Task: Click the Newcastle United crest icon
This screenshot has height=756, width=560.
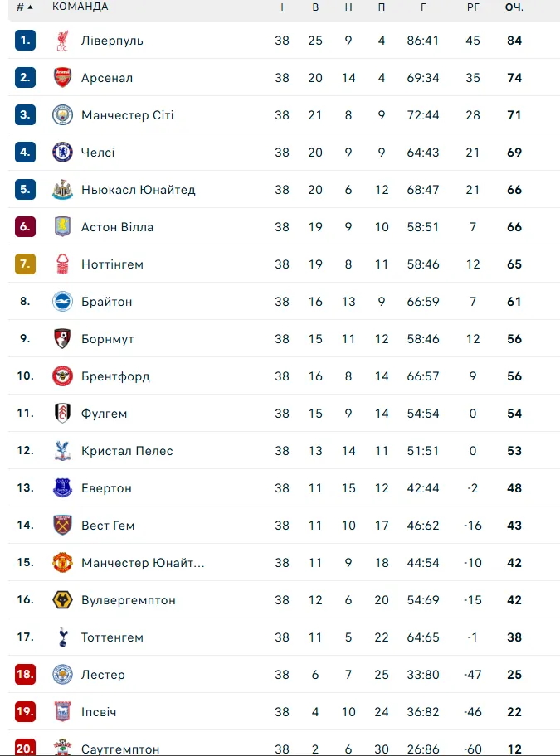Action: [x=62, y=190]
